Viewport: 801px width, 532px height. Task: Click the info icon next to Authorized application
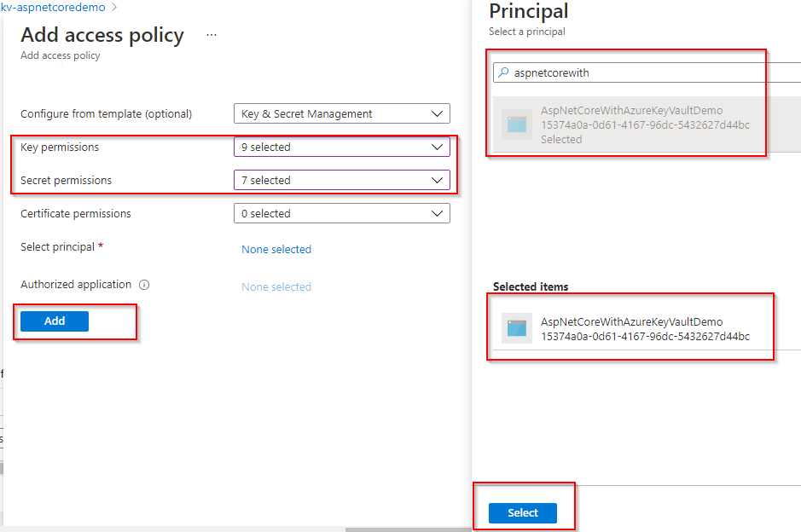[144, 285]
